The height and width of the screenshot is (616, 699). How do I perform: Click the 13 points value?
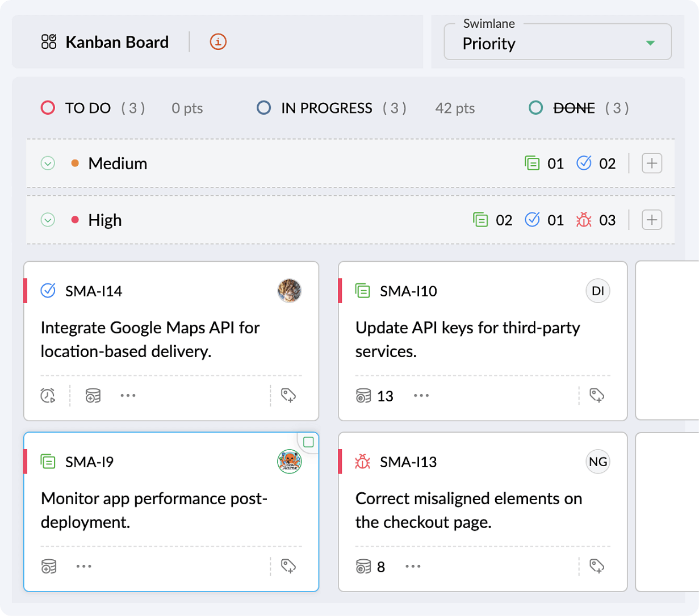(x=385, y=396)
